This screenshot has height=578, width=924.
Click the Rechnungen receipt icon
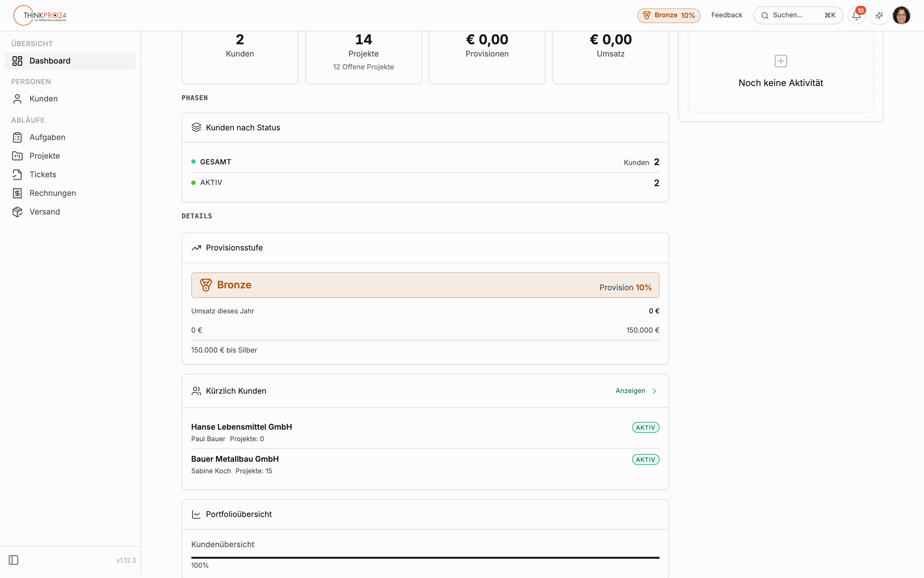point(17,193)
